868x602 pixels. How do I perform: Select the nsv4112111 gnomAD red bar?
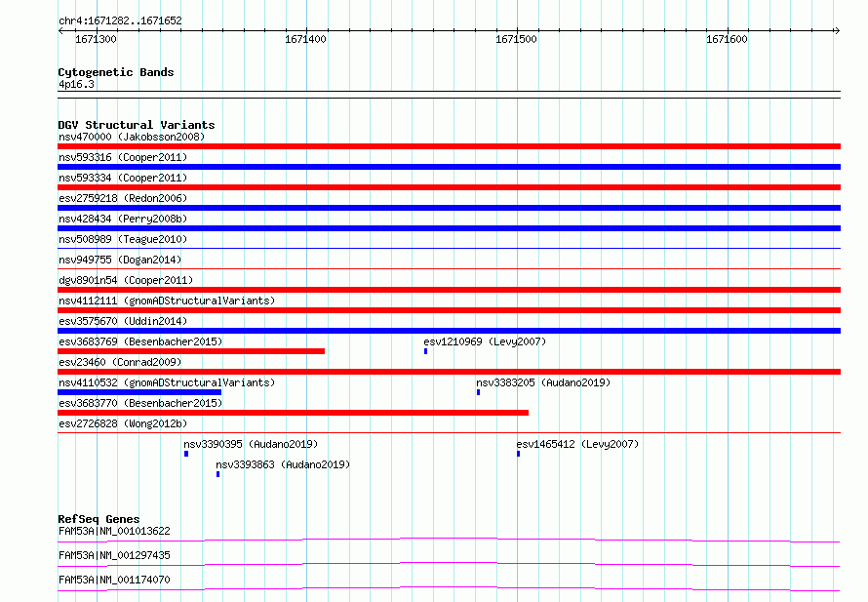[449, 310]
